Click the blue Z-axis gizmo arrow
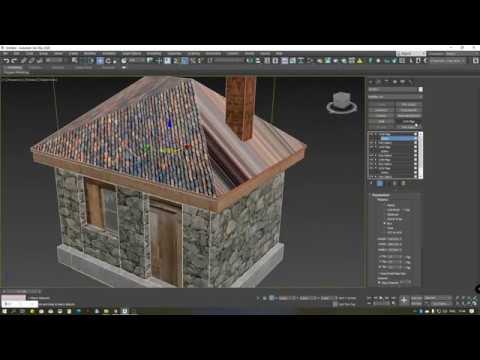 (x=170, y=124)
